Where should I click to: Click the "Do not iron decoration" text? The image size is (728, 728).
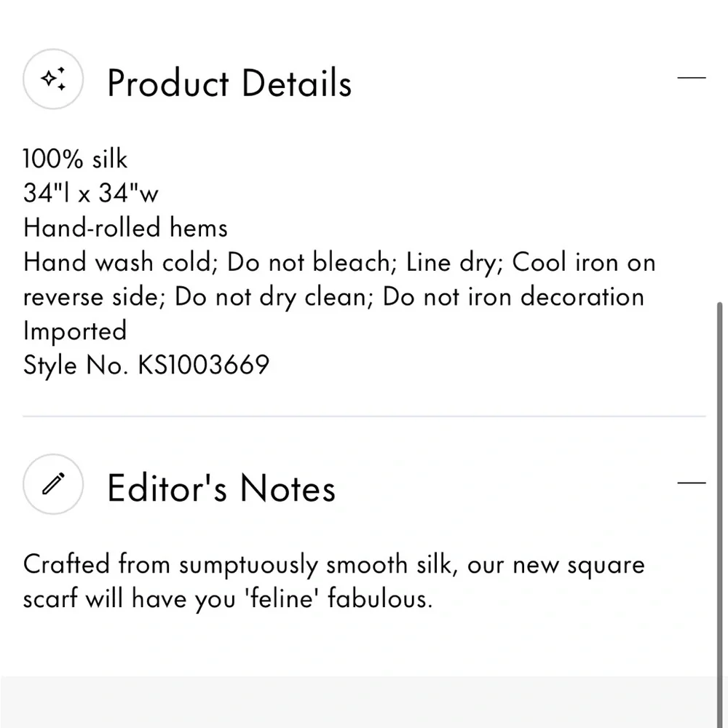click(513, 297)
